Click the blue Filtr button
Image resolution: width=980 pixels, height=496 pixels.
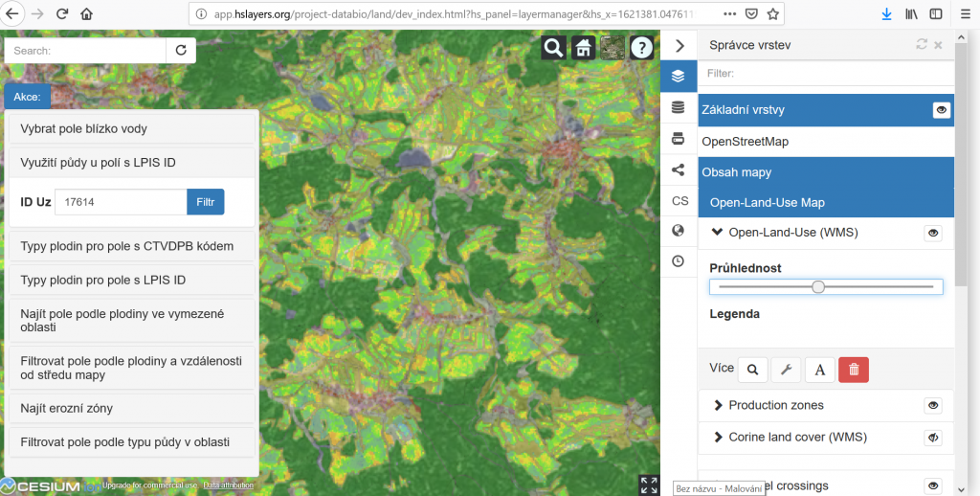[x=206, y=202]
